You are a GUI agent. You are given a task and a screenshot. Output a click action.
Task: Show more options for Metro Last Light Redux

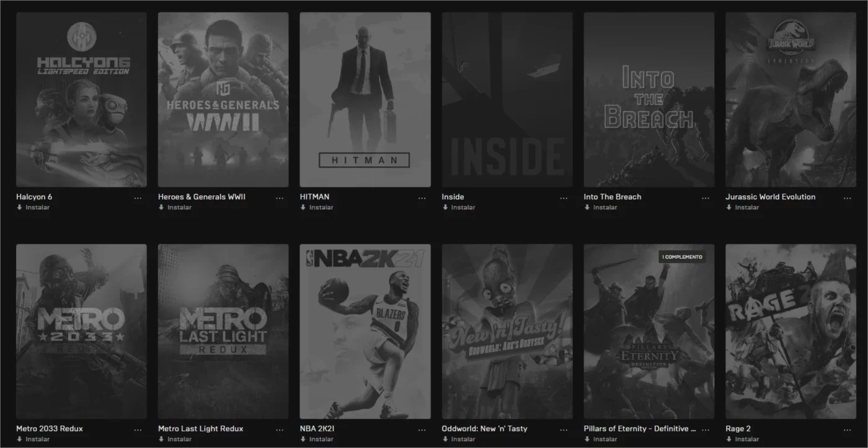click(280, 429)
